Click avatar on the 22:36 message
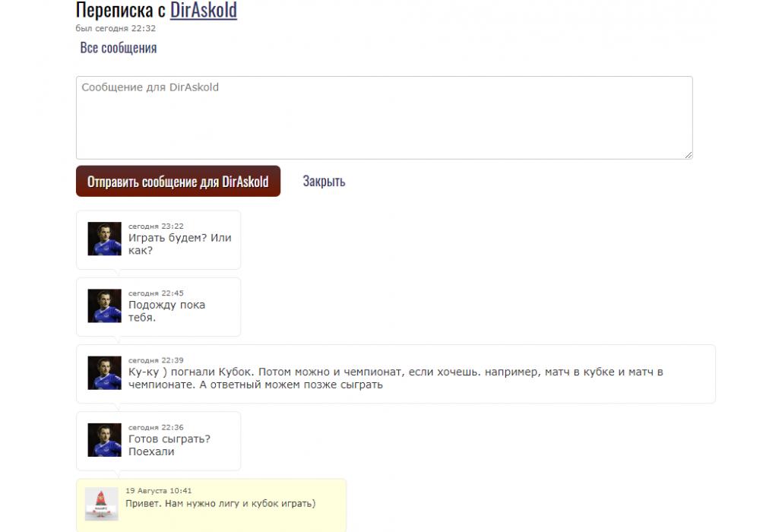This screenshot has height=532, width=760. pos(104,440)
